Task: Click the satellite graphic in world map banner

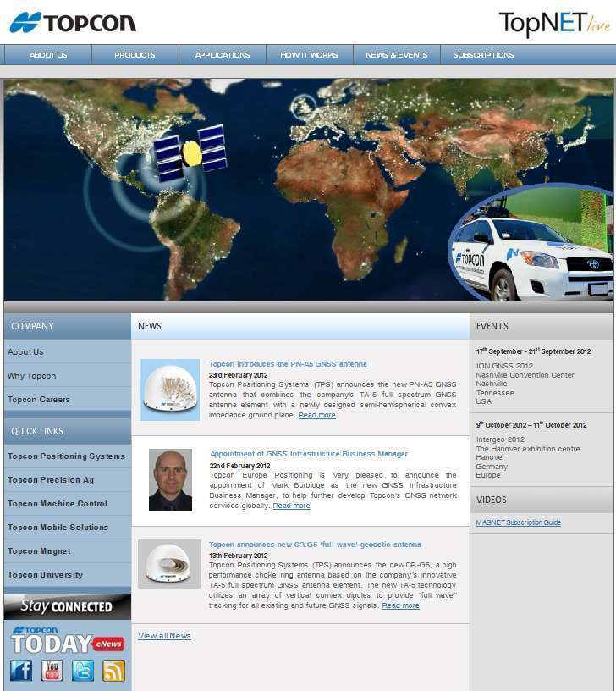Action: (190, 153)
